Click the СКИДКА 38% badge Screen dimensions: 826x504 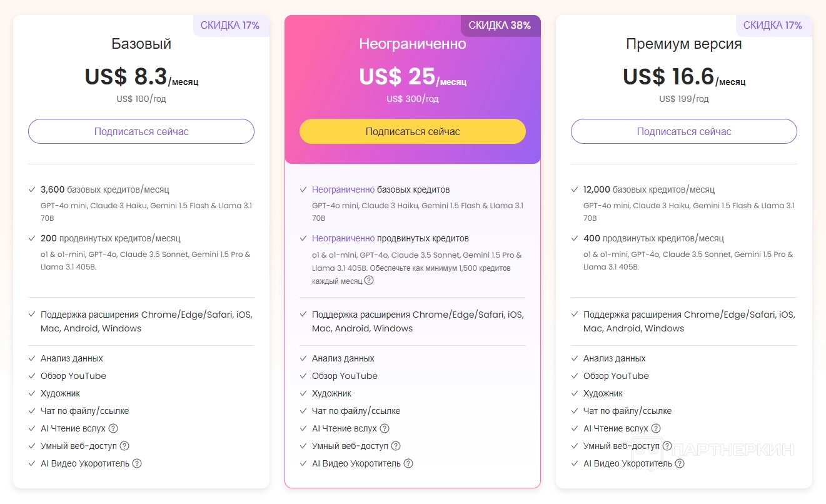tap(500, 26)
